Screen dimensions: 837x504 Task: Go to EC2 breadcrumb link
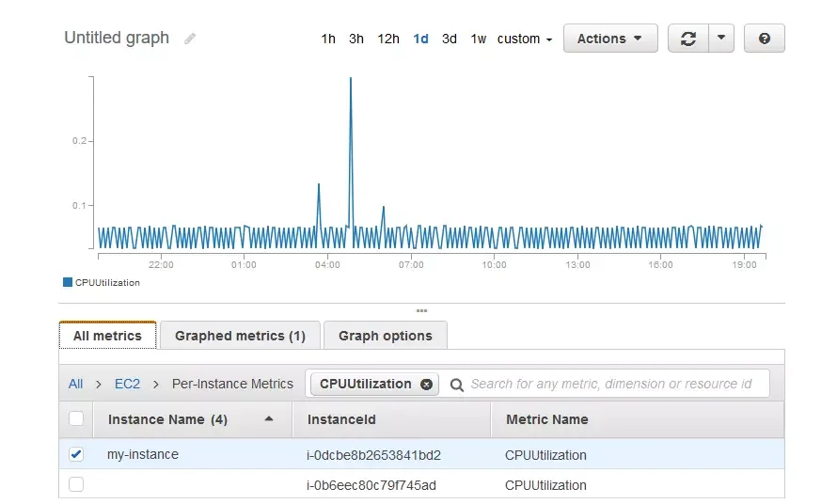click(x=127, y=384)
